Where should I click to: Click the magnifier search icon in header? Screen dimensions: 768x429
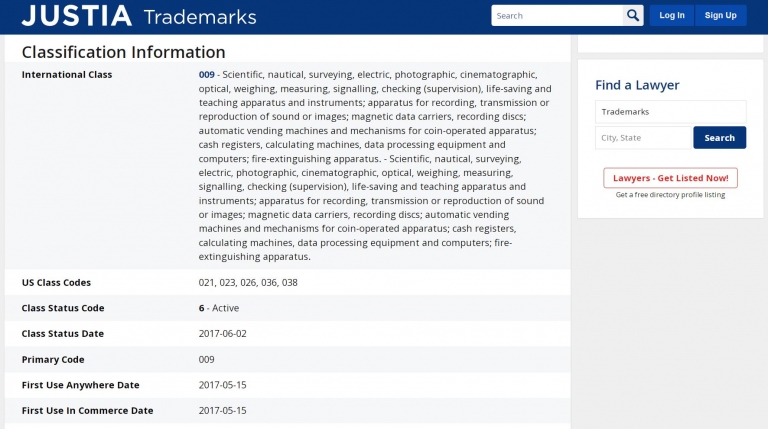coord(633,16)
